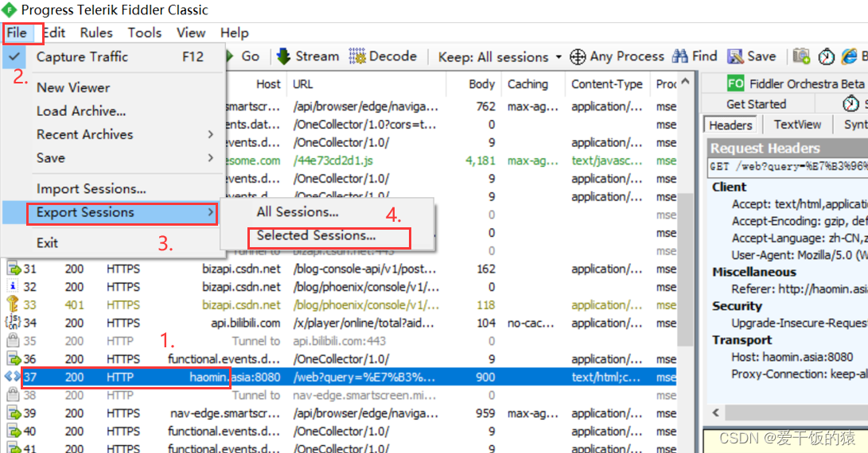Image resolution: width=868 pixels, height=453 pixels.
Task: Click the session list vertical scrollbar
Action: tap(685, 269)
